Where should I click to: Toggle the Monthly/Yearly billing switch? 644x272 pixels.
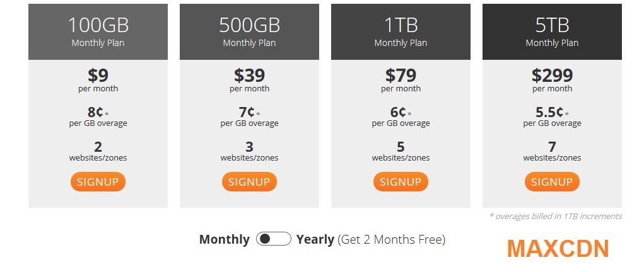pos(274,239)
